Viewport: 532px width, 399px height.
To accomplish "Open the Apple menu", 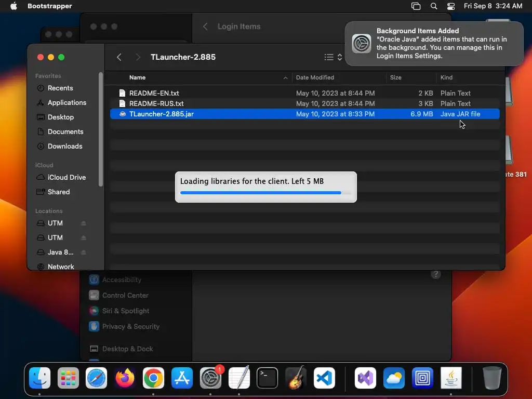I will [x=14, y=6].
